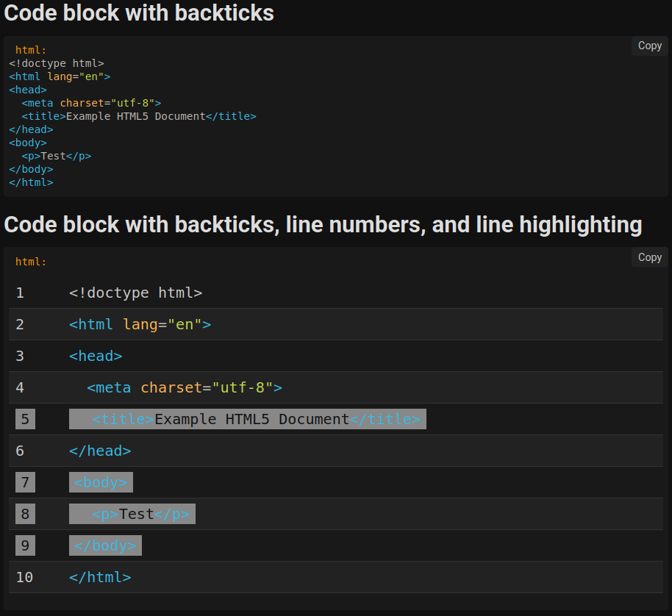The image size is (672, 616).
Task: Click line number 10 in the code block
Action: pos(24,577)
